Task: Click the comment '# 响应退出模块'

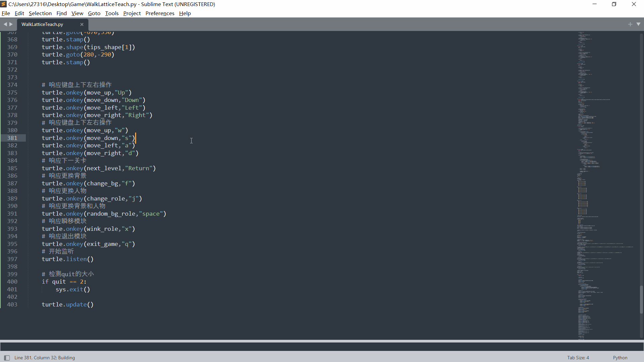Action: (64, 236)
